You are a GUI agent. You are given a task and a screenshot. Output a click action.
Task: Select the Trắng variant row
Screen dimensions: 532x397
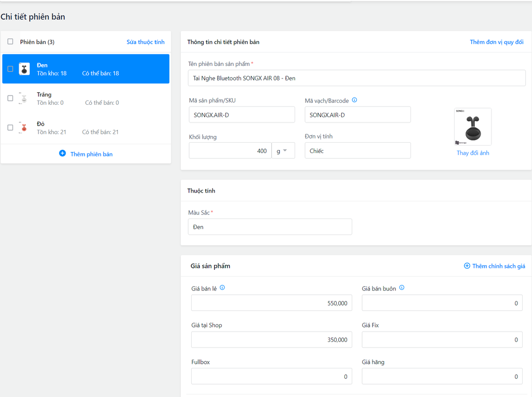pos(86,98)
